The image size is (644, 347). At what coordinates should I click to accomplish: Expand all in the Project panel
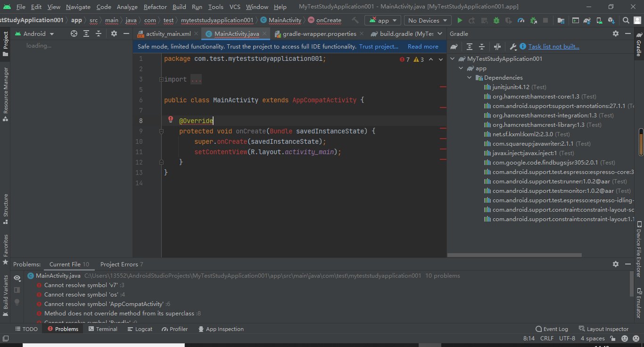point(86,33)
